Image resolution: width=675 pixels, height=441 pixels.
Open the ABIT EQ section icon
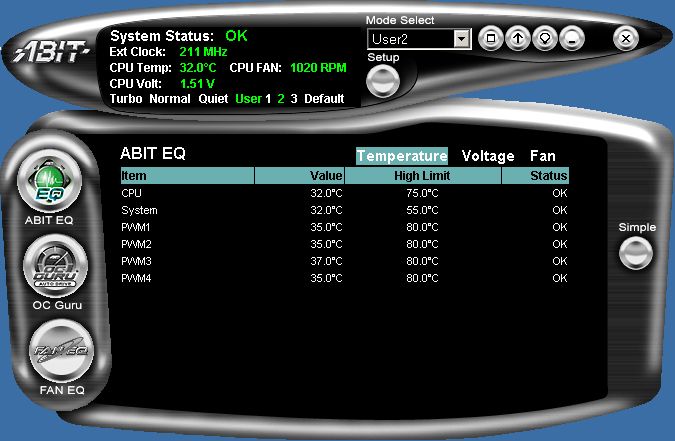click(x=50, y=181)
